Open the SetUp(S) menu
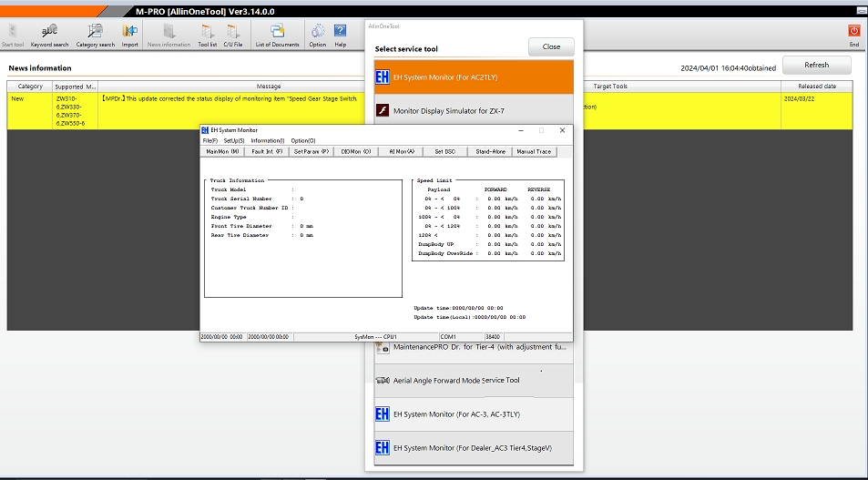868x480 pixels. [x=234, y=140]
